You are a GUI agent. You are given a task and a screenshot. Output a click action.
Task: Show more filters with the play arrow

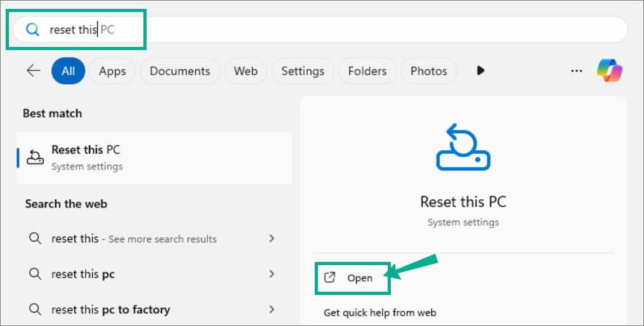click(480, 70)
